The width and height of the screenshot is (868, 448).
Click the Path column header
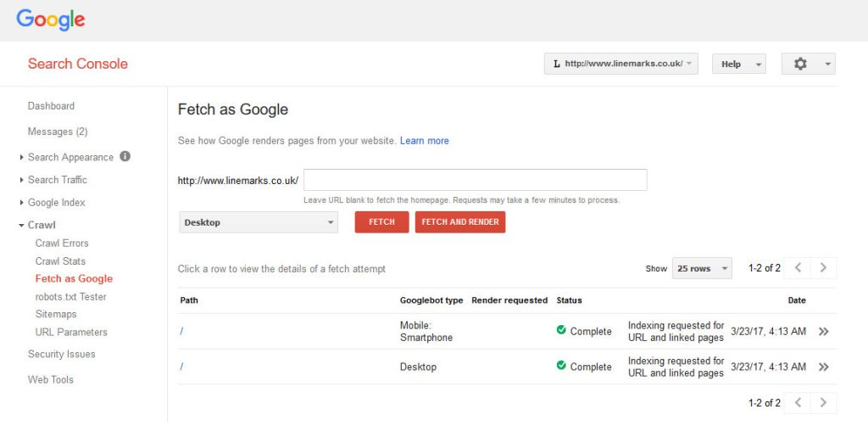click(189, 300)
